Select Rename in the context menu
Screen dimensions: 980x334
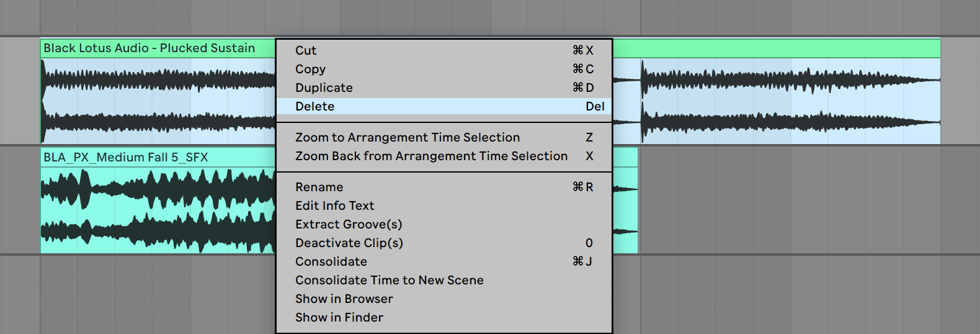click(x=444, y=187)
